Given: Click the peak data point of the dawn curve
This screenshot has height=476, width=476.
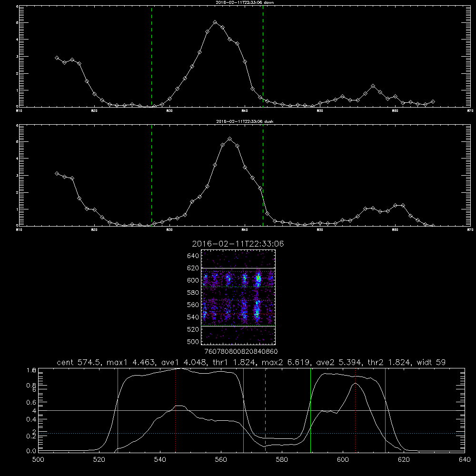Looking at the screenshot, I should click(x=215, y=22).
